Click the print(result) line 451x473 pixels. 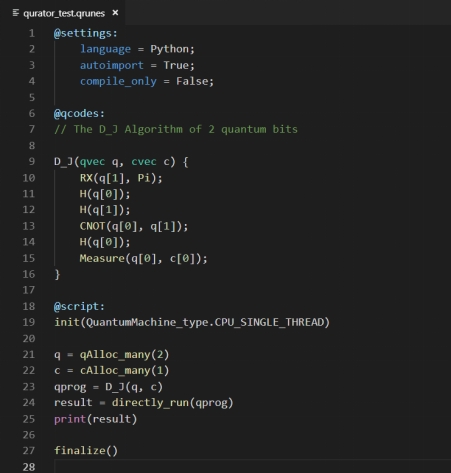(95, 419)
